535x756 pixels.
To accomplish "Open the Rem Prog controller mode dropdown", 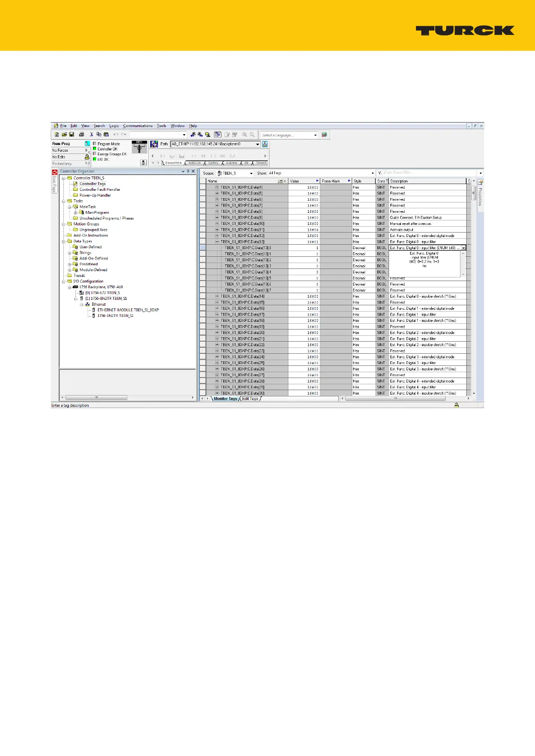I will 87,144.
